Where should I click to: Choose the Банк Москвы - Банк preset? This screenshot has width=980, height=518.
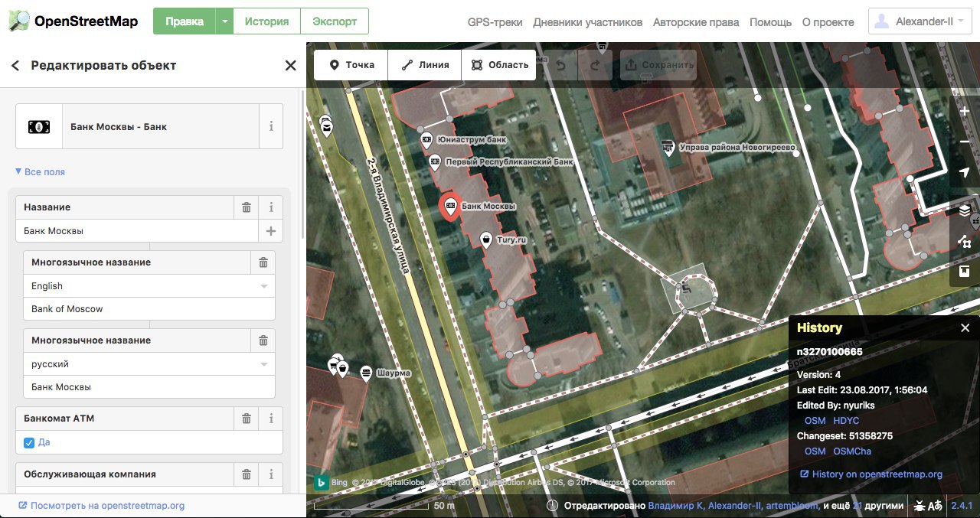pyautogui.click(x=138, y=126)
